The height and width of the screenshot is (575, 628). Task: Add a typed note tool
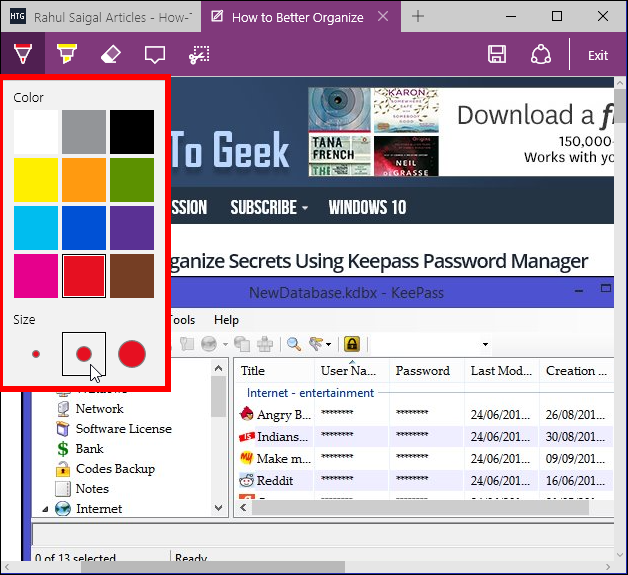[155, 54]
